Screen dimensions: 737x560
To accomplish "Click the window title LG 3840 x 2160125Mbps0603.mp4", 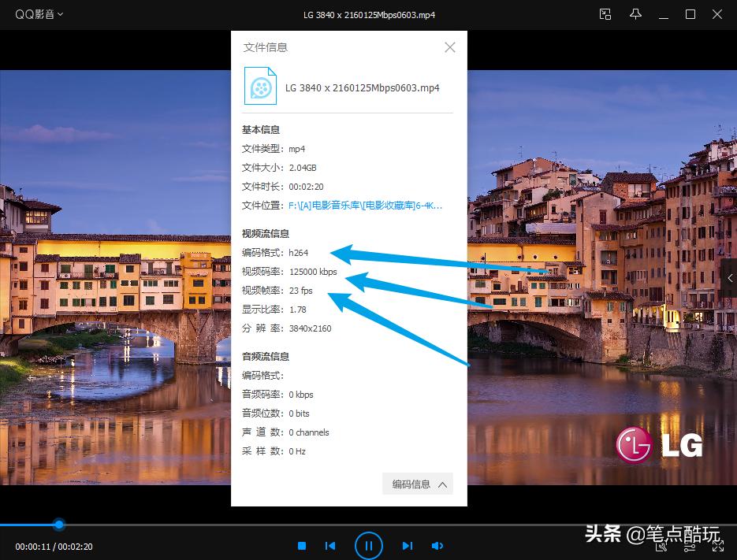I will click(x=369, y=14).
